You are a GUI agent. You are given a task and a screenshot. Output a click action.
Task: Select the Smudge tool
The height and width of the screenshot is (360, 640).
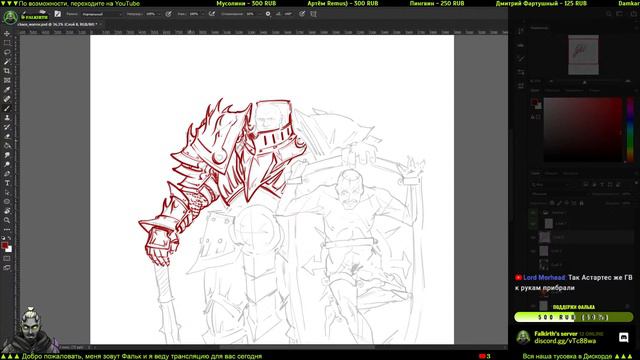(x=7, y=156)
